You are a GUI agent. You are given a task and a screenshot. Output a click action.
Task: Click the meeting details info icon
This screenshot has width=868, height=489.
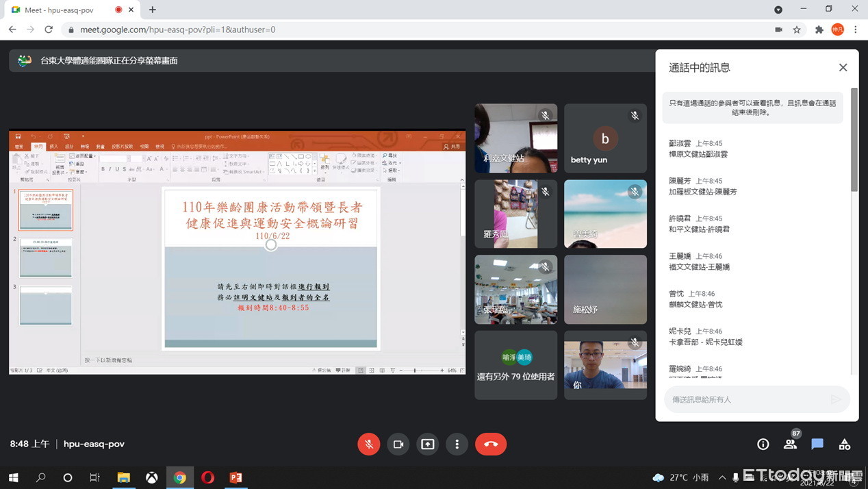point(763,444)
